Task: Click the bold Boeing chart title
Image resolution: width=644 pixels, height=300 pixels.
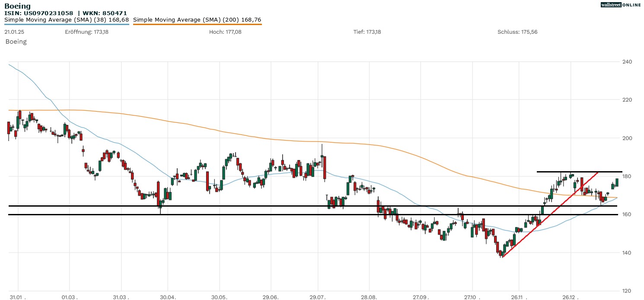Action: (17, 6)
